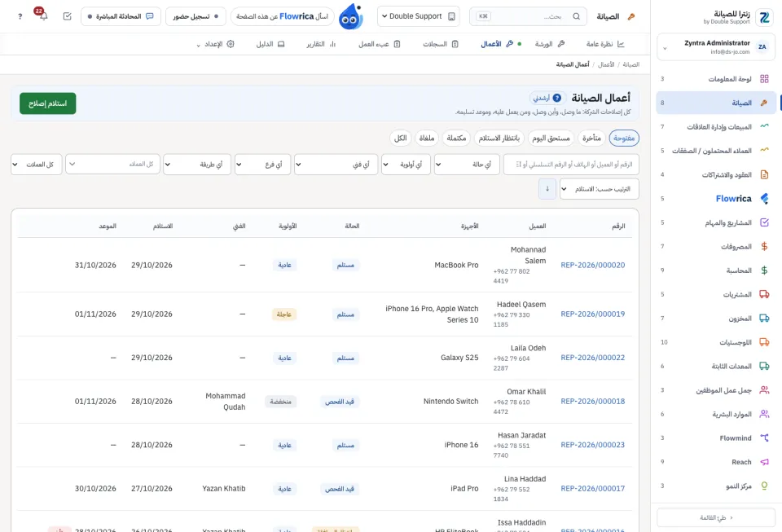Screen dimensions: 782x532
Task: Click المصروفات dollar icon
Action: (764, 246)
